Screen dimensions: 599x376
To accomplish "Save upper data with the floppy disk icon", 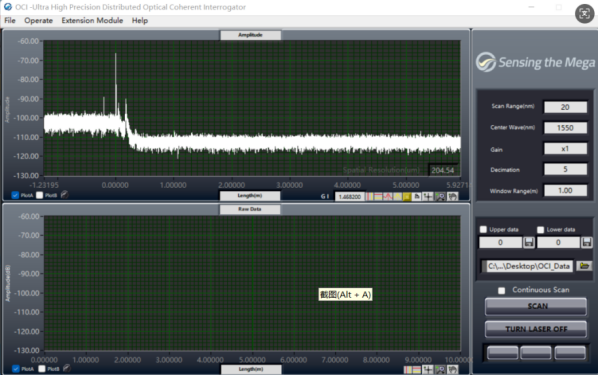I will click(529, 242).
